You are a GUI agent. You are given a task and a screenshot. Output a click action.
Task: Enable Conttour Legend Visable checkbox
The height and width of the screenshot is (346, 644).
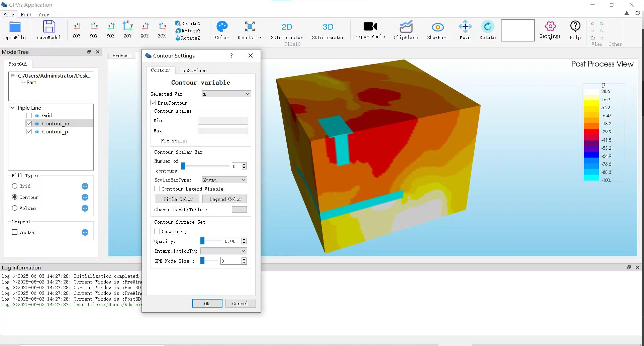click(x=157, y=189)
